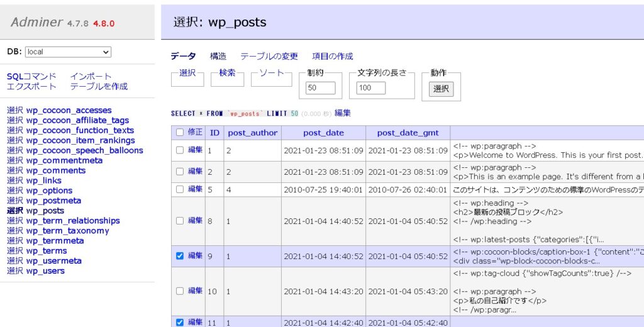Click 編集 link for row ID 5
This screenshot has height=327, width=644.
[x=196, y=189]
